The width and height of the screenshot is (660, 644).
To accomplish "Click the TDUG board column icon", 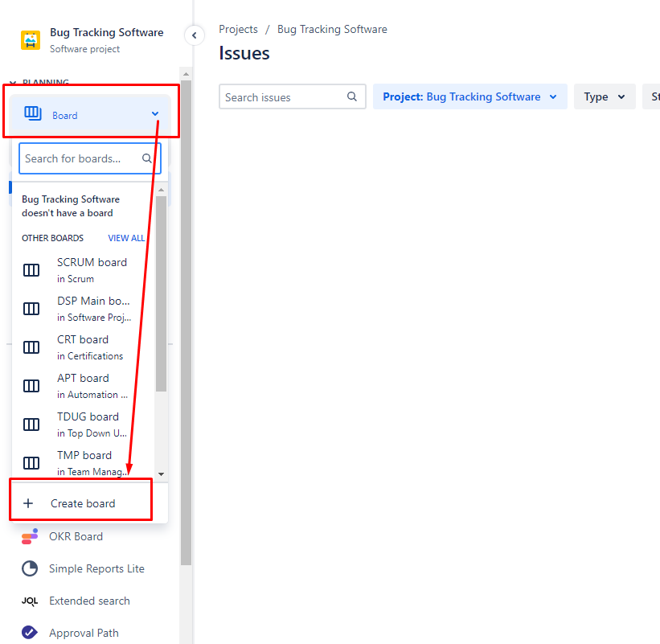I will 31,425.
